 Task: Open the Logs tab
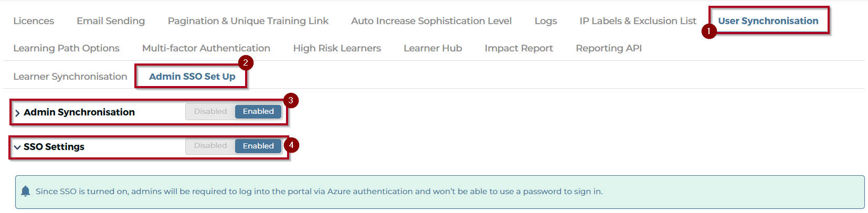click(546, 21)
